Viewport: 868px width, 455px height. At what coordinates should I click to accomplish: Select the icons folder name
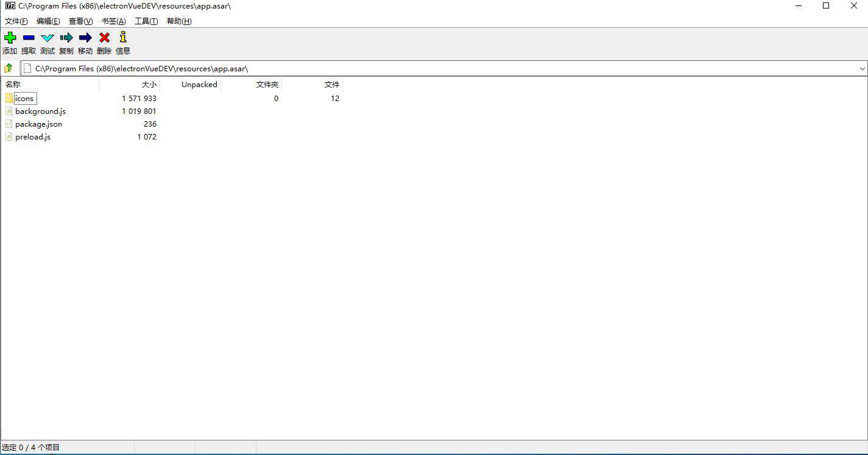(x=25, y=99)
